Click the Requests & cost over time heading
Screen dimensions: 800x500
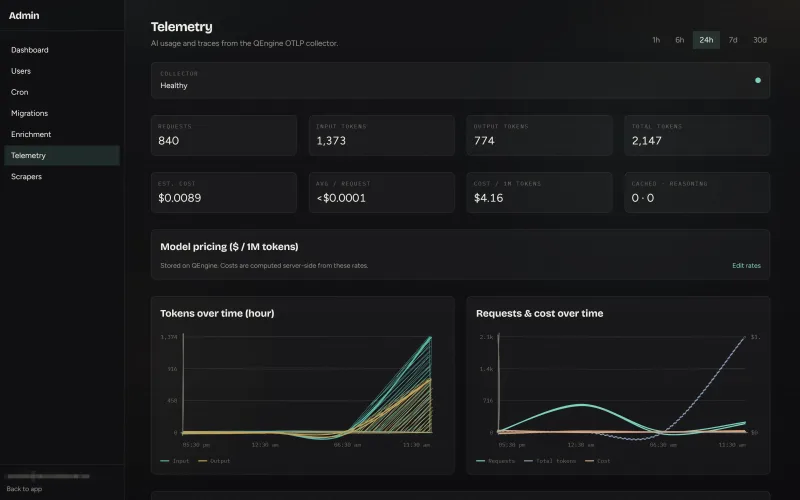539,313
